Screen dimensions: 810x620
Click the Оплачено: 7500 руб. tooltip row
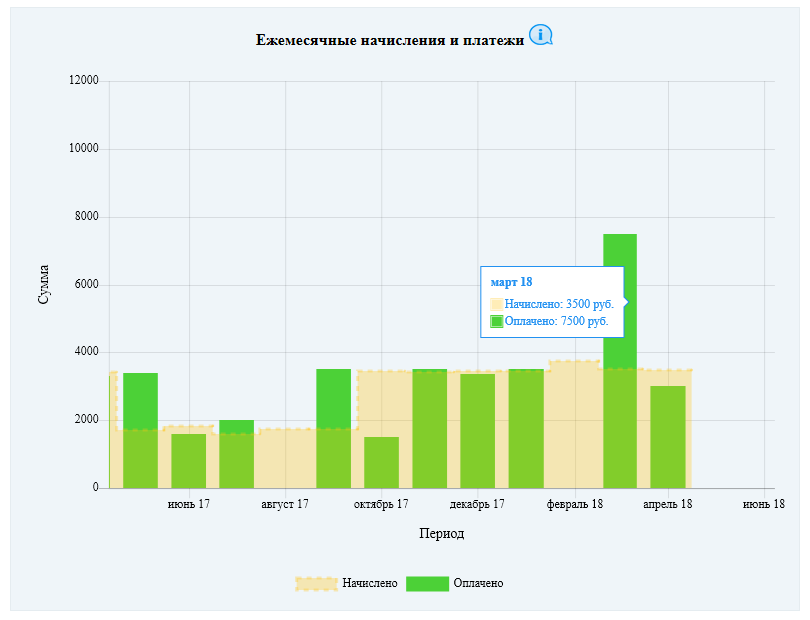click(x=549, y=321)
